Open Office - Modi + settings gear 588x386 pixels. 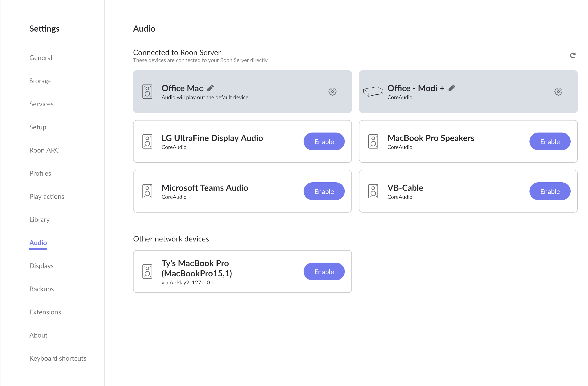558,92
